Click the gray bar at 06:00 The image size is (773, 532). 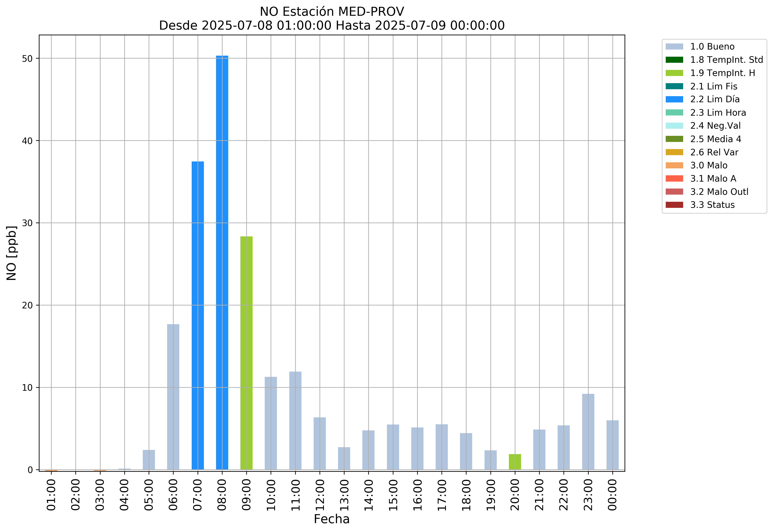click(173, 397)
